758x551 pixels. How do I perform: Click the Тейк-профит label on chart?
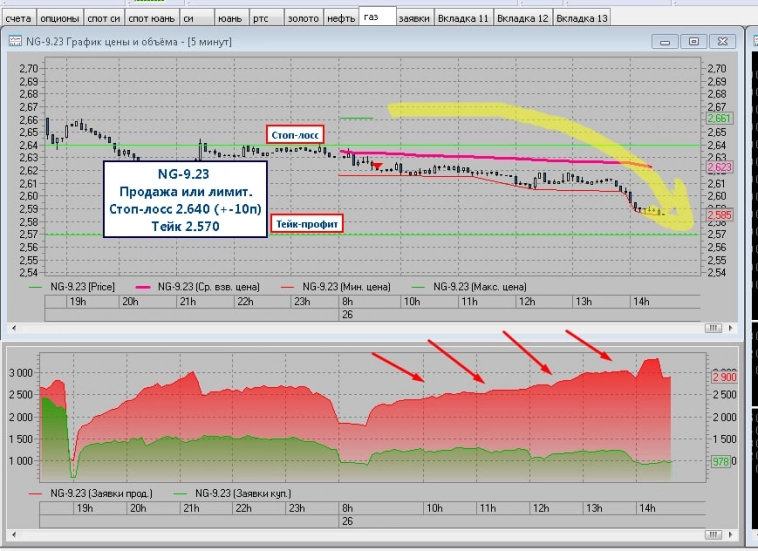306,224
